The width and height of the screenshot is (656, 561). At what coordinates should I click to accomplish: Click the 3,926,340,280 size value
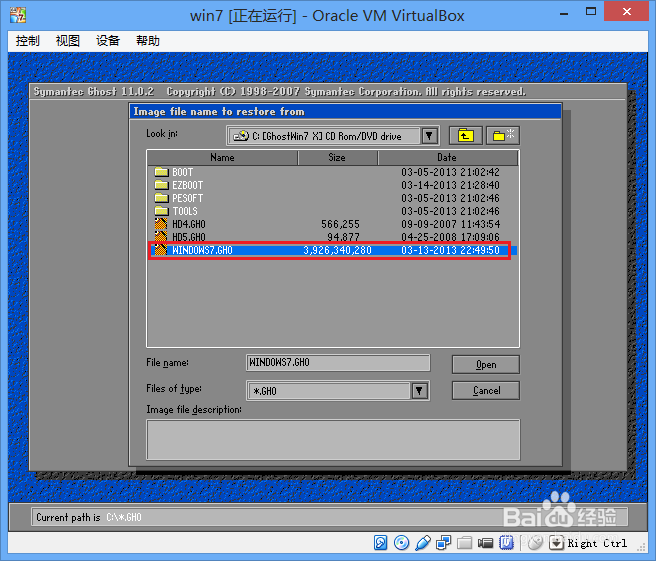(337, 250)
